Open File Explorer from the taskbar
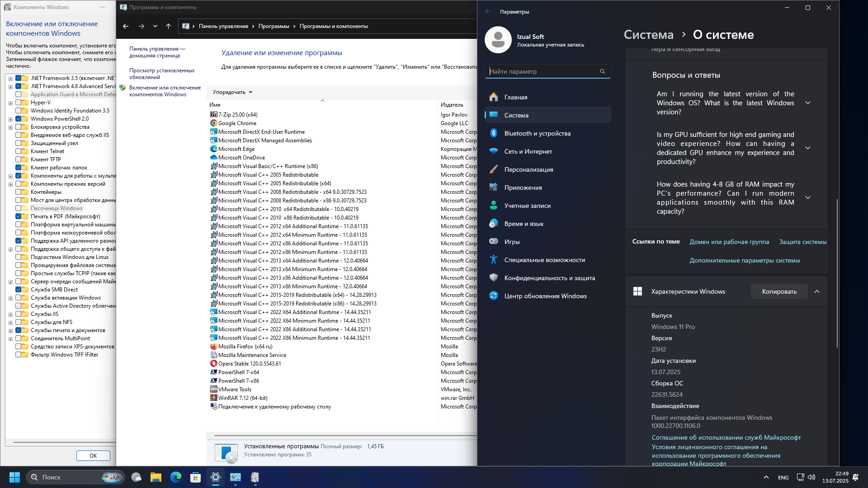Viewport: 868px width, 488px height. pyautogui.click(x=156, y=477)
